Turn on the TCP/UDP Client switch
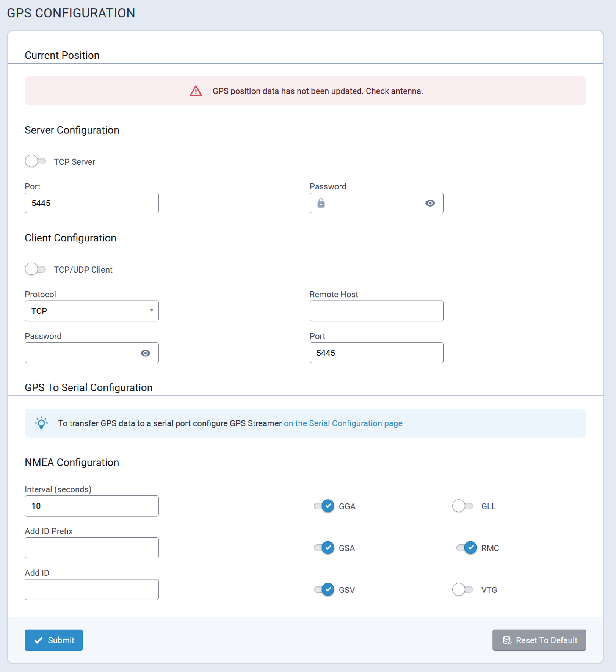Image resolution: width=616 pixels, height=672 pixels. click(x=35, y=269)
